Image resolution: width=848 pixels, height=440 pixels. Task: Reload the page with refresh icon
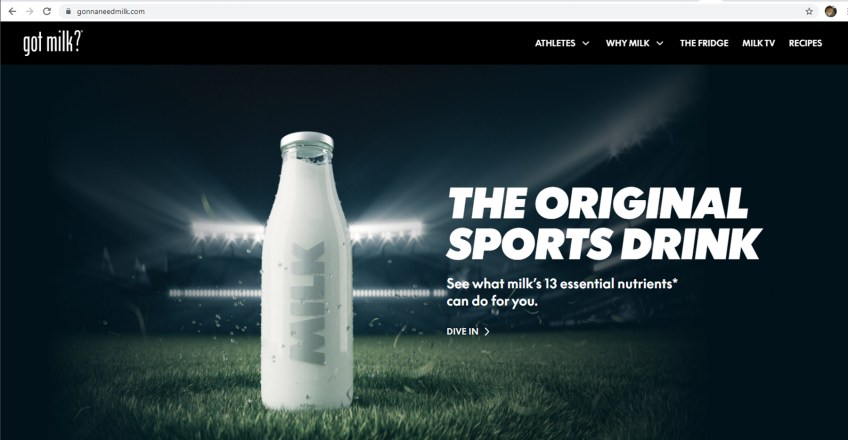47,11
